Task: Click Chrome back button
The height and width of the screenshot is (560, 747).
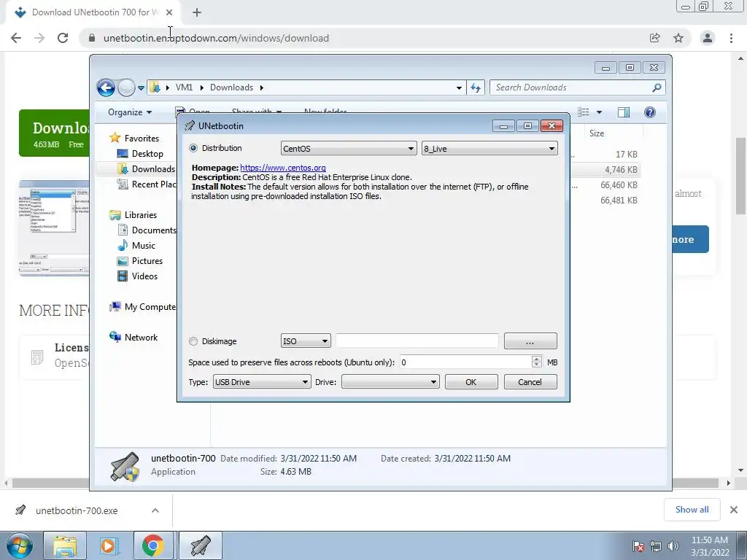Action: 16,38
